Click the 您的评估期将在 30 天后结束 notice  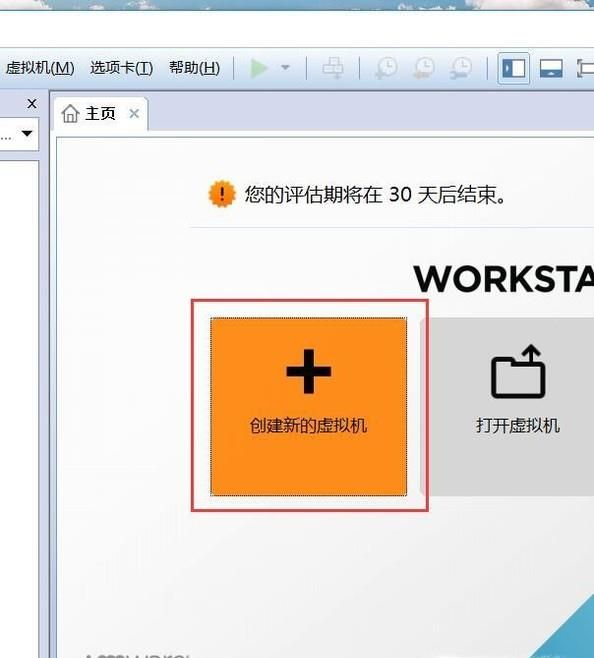[x=375, y=195]
